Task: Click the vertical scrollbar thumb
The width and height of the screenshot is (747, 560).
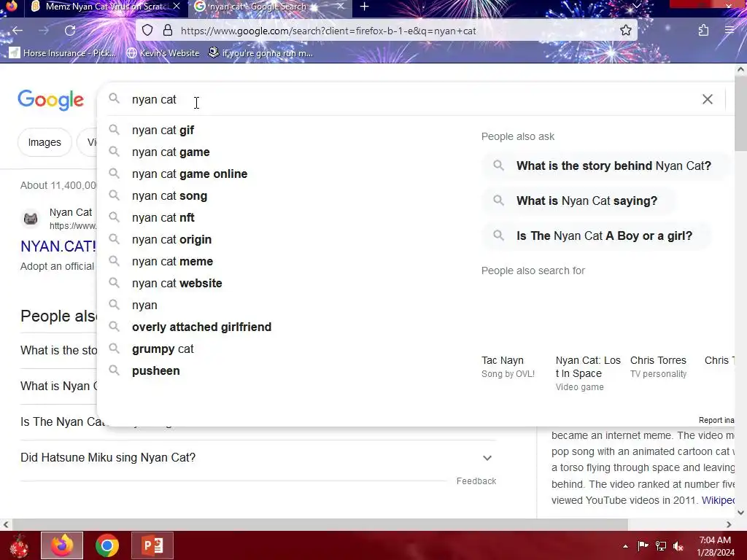Action: coord(740,112)
